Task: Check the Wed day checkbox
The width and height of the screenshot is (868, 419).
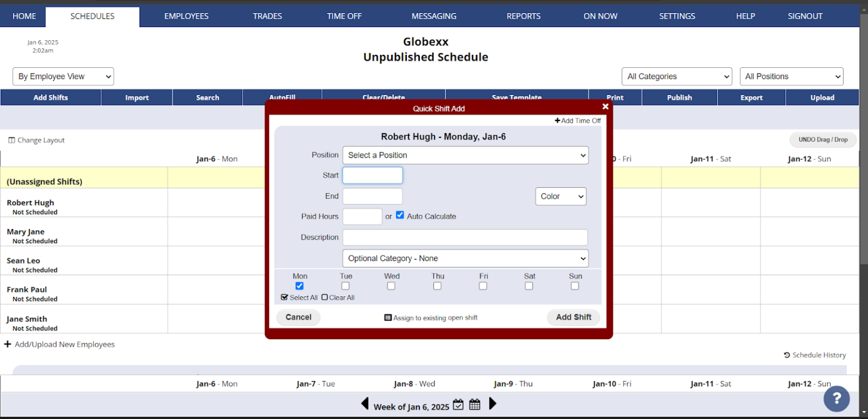Action: coord(391,286)
